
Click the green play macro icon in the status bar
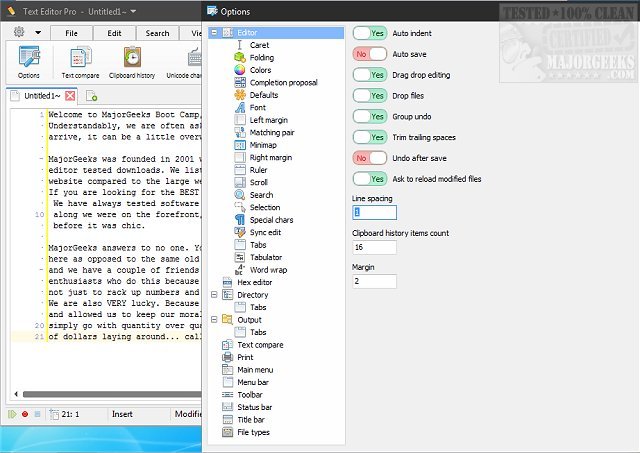[x=12, y=414]
